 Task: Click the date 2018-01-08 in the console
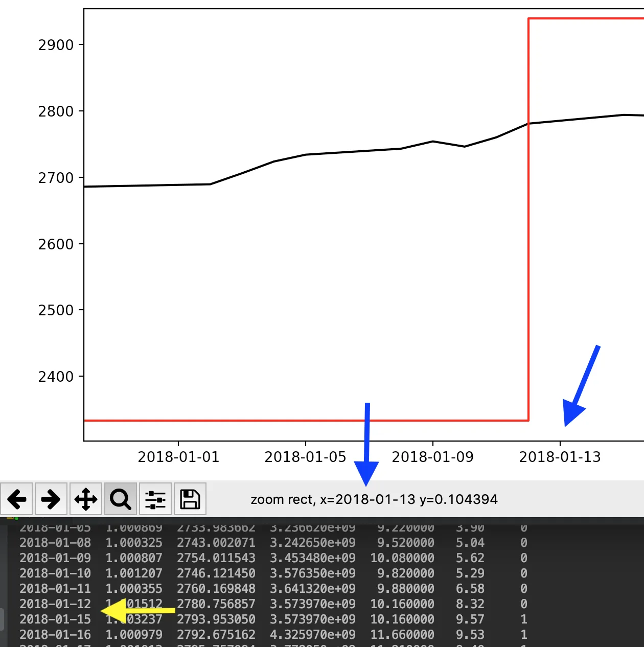tap(55, 542)
